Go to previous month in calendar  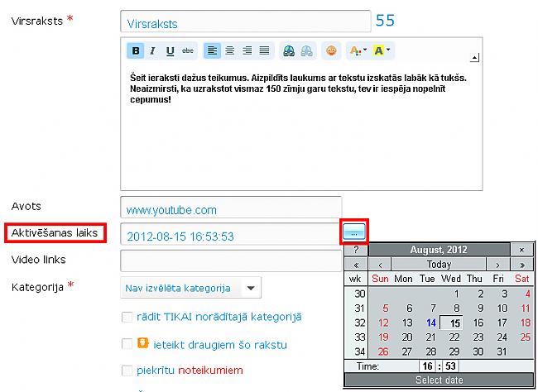pyautogui.click(x=380, y=265)
